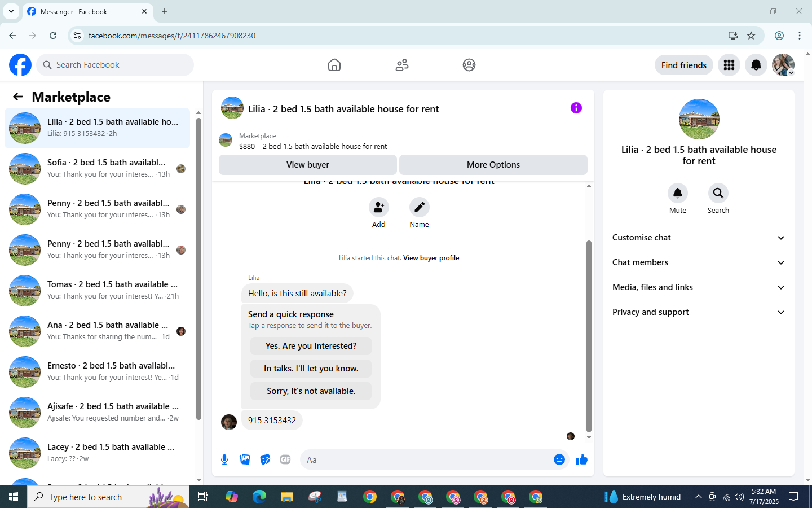
Task: Open the tab search dropdown in Chrome
Action: pos(11,11)
